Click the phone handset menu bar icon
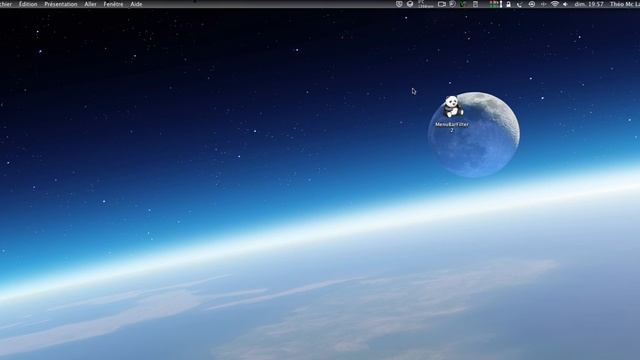The width and height of the screenshot is (640, 360). tap(519, 4)
